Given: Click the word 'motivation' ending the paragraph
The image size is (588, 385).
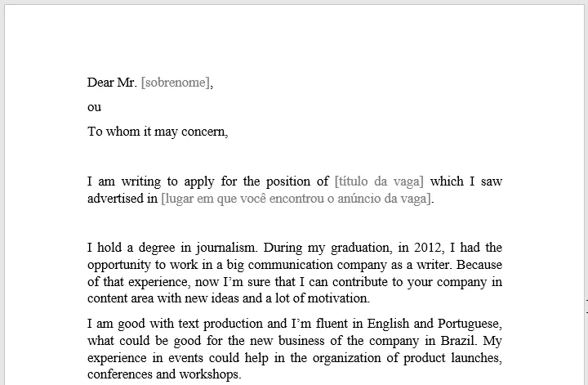Looking at the screenshot, I should [338, 298].
